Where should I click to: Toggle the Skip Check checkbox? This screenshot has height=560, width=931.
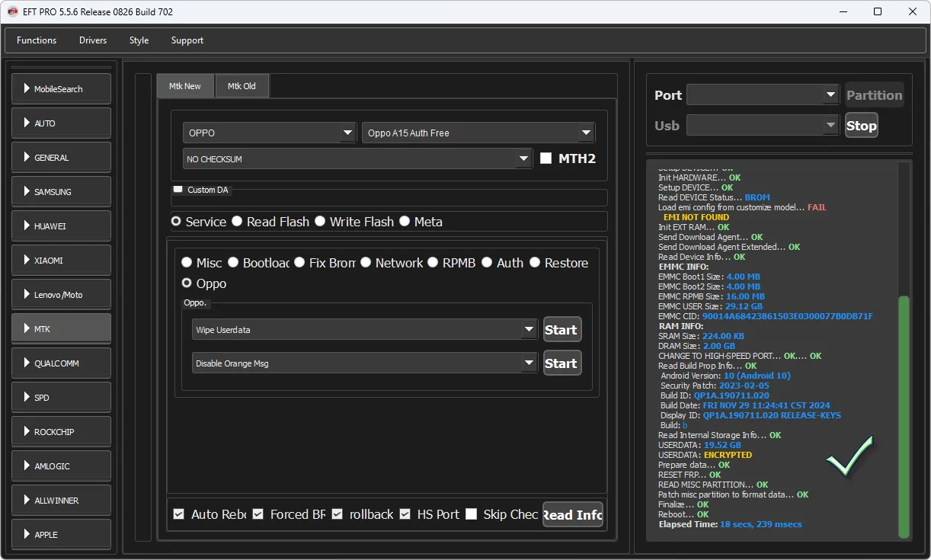click(x=472, y=514)
